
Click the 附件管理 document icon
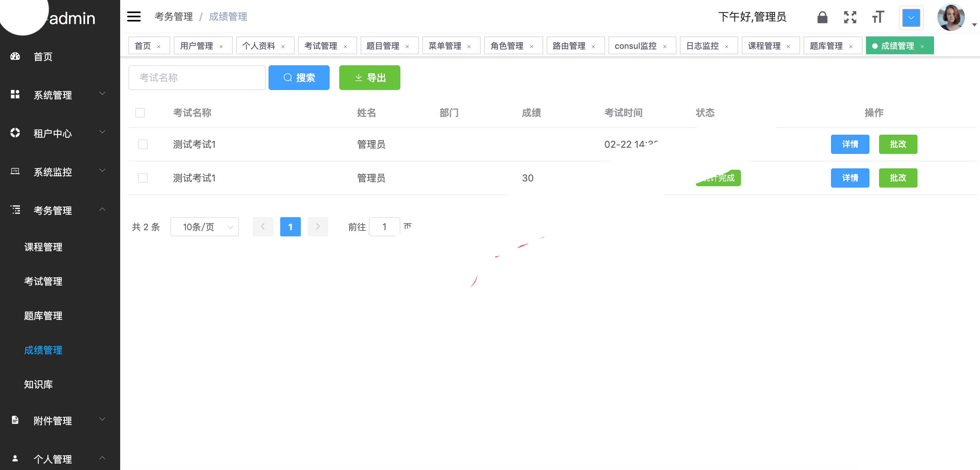(x=15, y=420)
